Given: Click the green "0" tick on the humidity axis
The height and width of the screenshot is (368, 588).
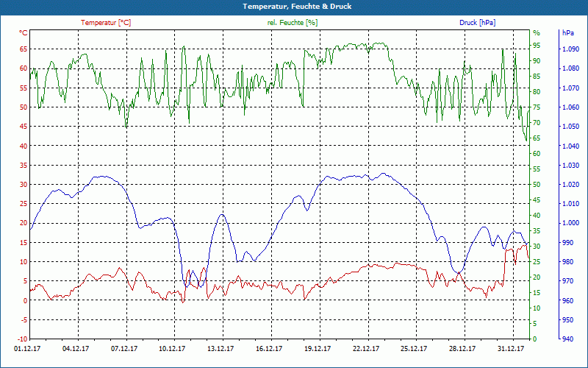Looking at the screenshot, I should point(535,339).
